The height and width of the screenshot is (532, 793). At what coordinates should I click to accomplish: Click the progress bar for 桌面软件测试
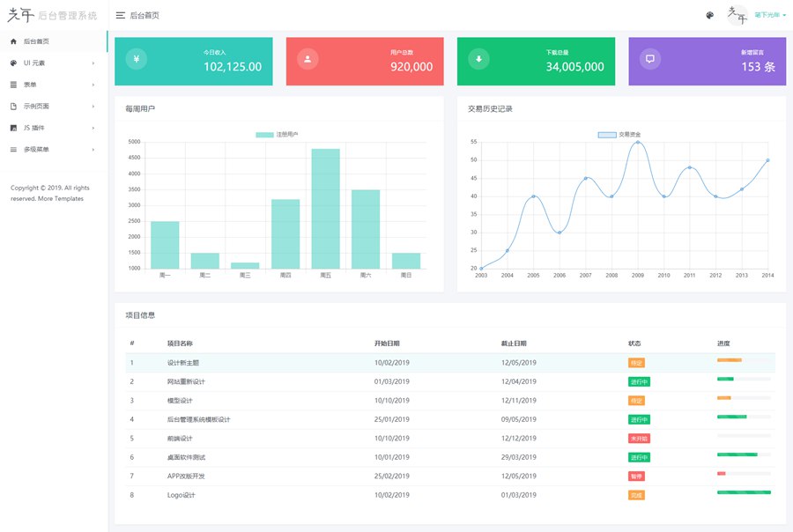pyautogui.click(x=744, y=454)
